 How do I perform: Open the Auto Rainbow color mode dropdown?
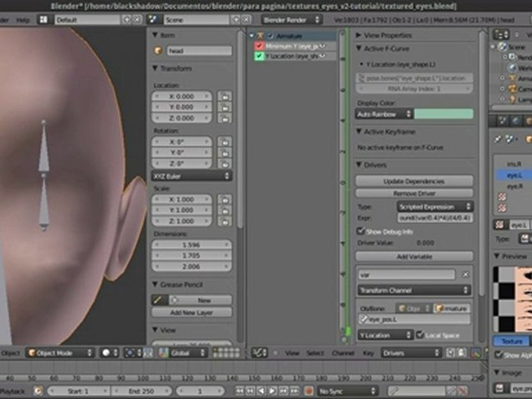385,114
